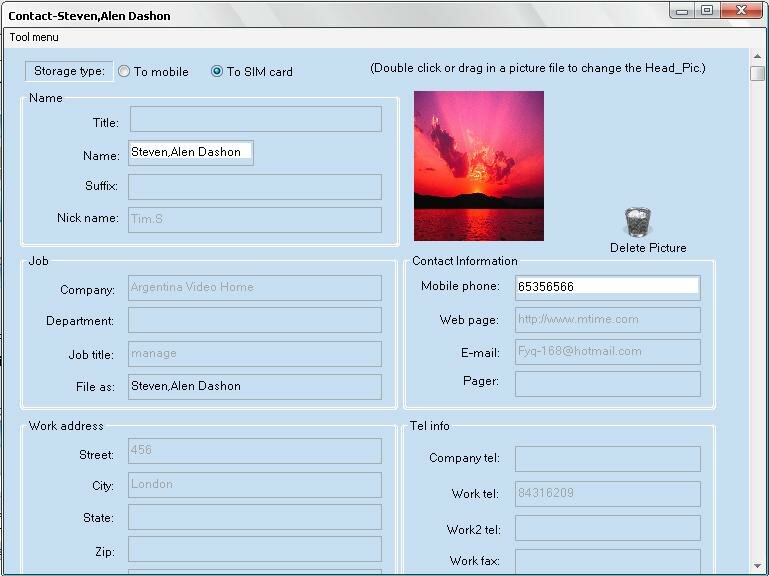Click the Company tel input field
Viewport: 769px width, 576px height.
608,459
